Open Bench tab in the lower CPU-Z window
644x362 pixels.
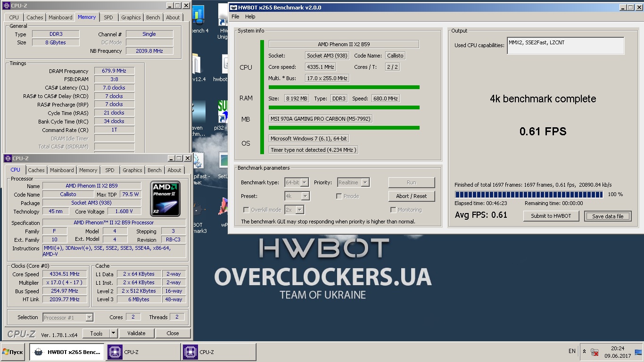[154, 170]
